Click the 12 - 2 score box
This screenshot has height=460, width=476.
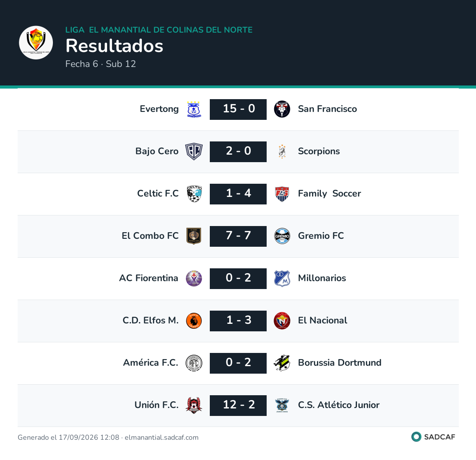click(238, 405)
